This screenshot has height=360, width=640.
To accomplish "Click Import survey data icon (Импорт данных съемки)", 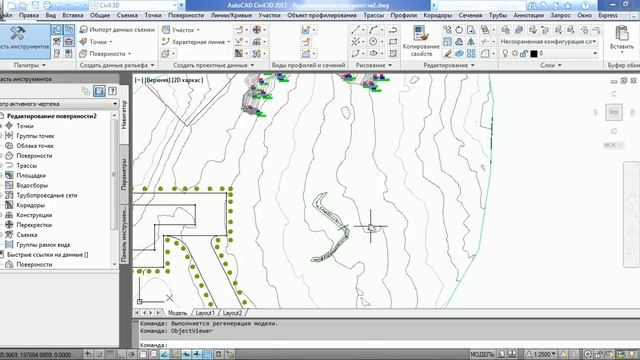I will pos(84,30).
